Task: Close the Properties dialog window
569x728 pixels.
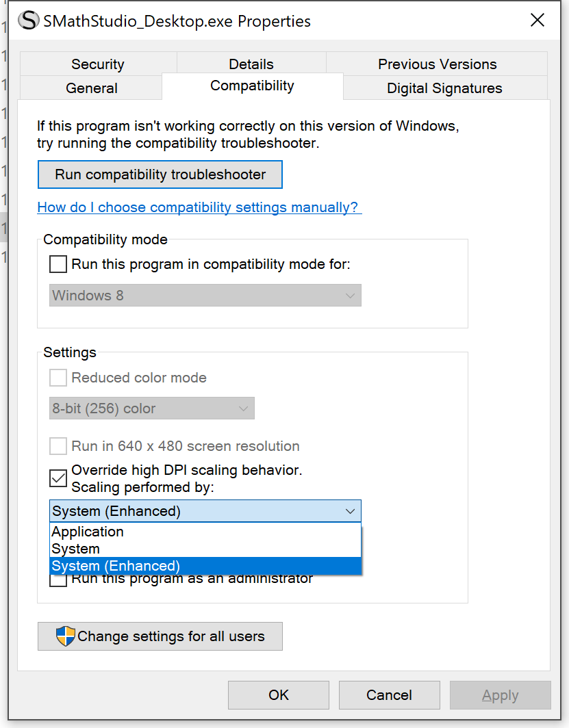Action: point(538,21)
